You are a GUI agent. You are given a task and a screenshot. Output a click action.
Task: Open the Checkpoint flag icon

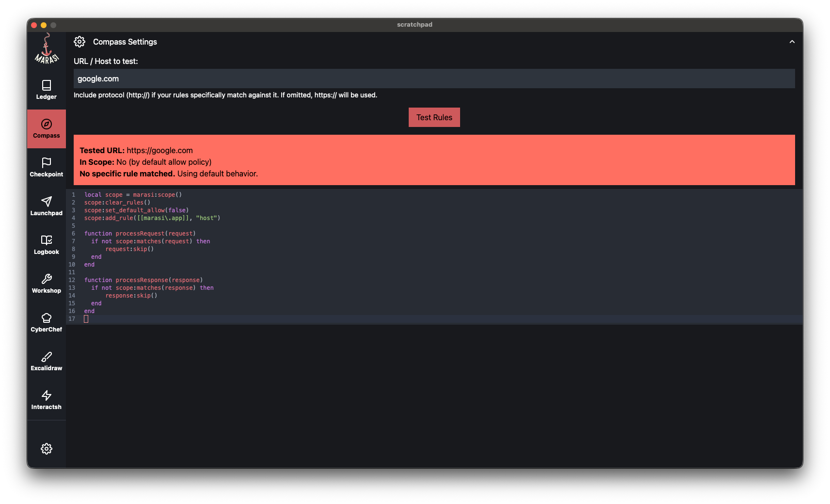click(47, 168)
